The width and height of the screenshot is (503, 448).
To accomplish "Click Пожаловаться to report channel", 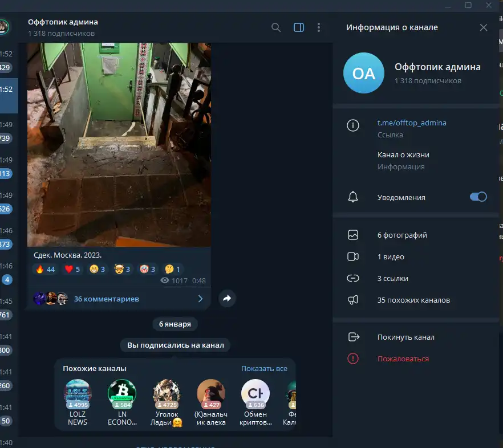I will (x=416, y=359).
